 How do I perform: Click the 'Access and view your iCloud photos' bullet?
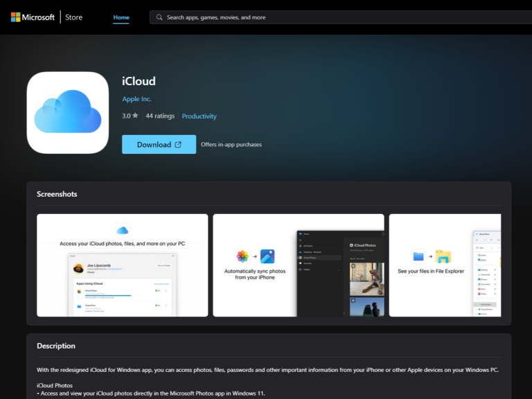pyautogui.click(x=150, y=393)
